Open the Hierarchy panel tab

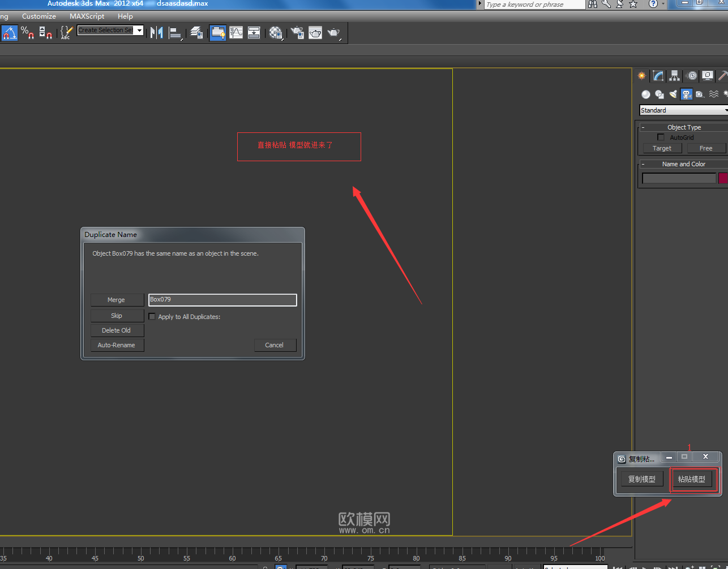click(674, 76)
